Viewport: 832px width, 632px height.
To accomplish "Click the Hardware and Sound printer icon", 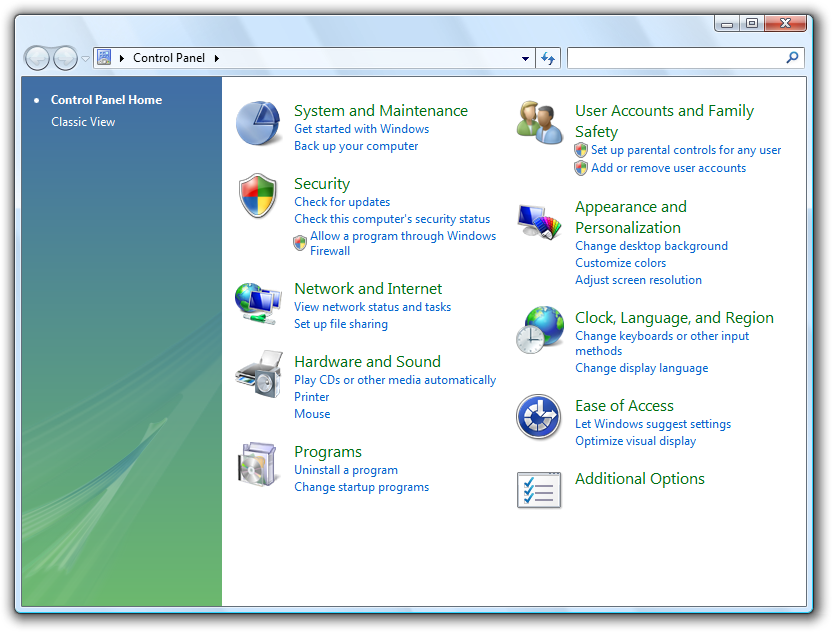I will click(x=258, y=375).
